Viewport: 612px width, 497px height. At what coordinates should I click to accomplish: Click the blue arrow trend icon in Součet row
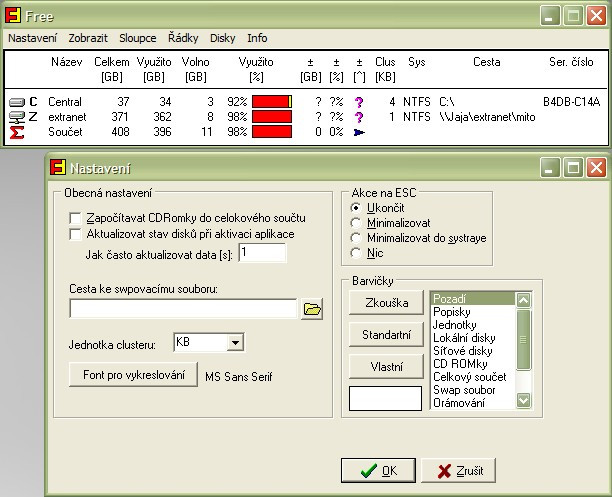click(x=359, y=132)
